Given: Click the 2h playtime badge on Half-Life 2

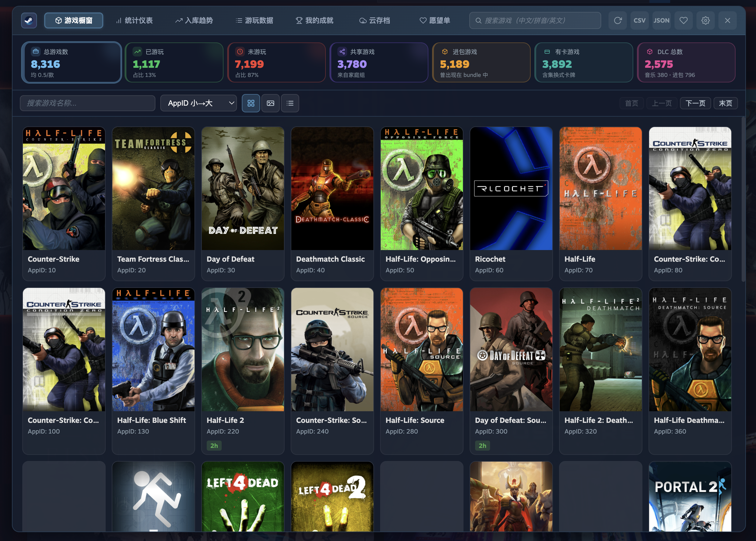Looking at the screenshot, I should [x=214, y=446].
